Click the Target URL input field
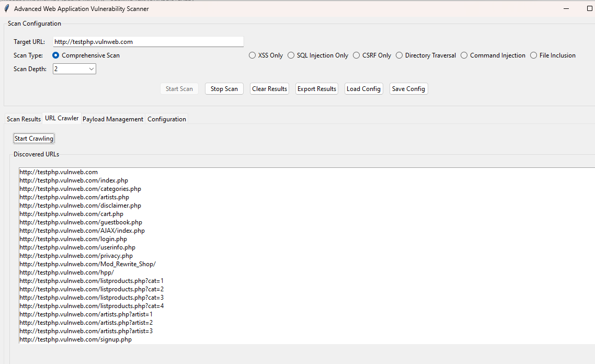The image size is (595, 364). click(148, 42)
